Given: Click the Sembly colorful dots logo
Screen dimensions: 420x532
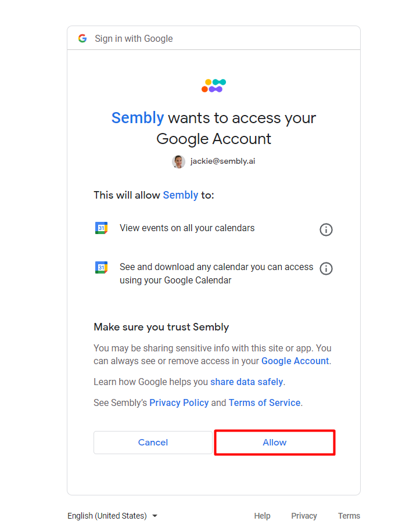Looking at the screenshot, I should 214,85.
